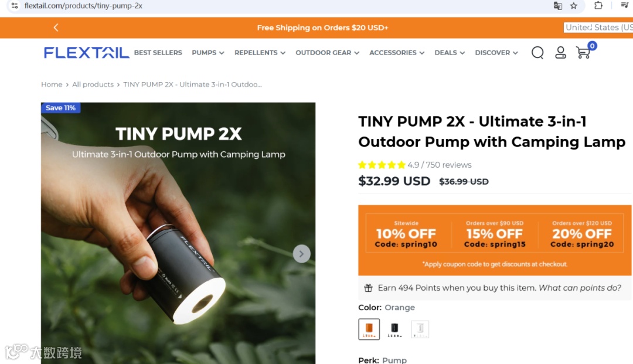Open the DEALS menu
Screen dimensions: 633x364
(450, 53)
